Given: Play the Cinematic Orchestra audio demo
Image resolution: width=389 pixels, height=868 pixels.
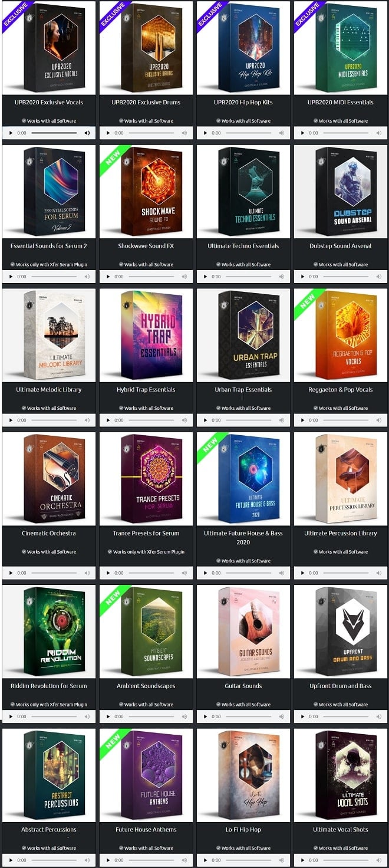Looking at the screenshot, I should (11, 573).
